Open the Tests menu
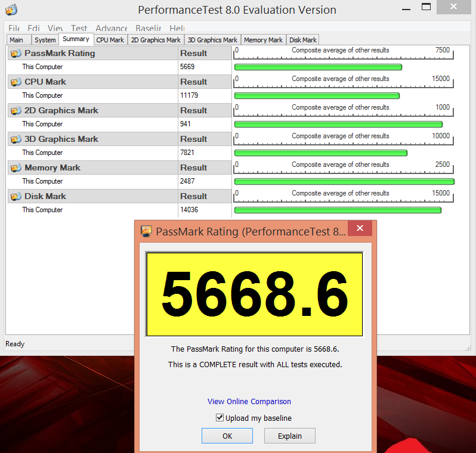476x453 pixels. tap(79, 28)
